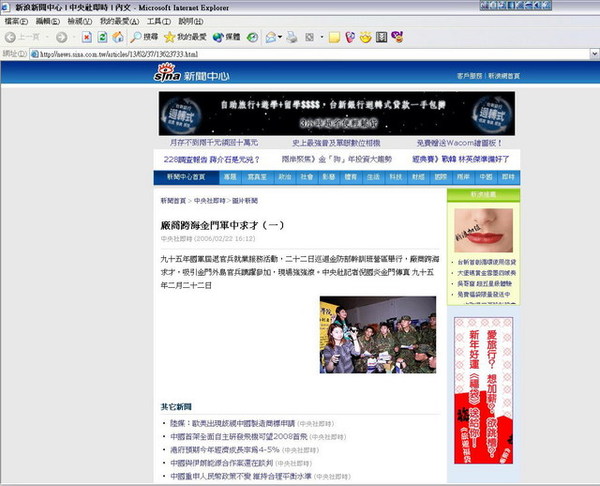Select the 社會 navigation tab
The width and height of the screenshot is (600, 486).
click(307, 177)
